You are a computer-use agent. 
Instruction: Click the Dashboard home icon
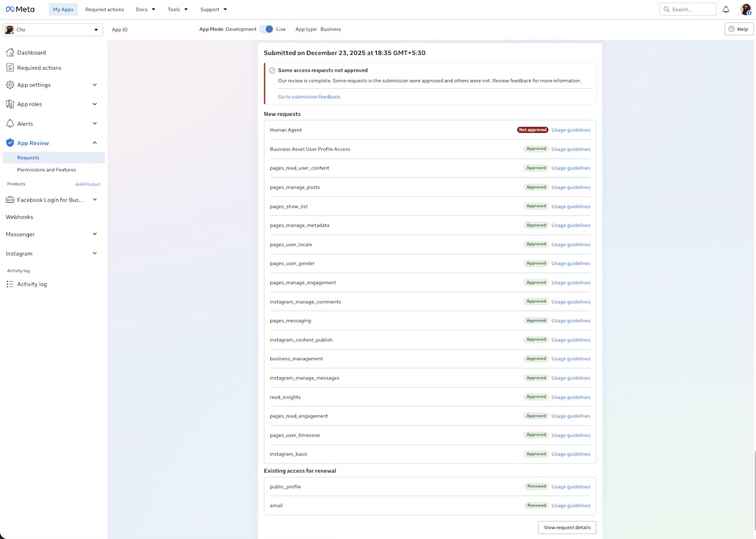click(x=10, y=52)
